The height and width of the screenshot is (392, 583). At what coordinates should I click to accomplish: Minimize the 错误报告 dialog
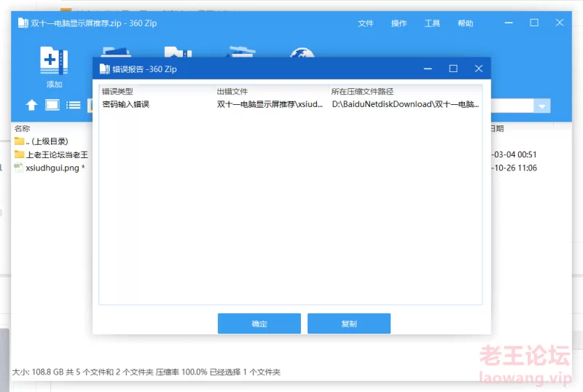(x=428, y=68)
